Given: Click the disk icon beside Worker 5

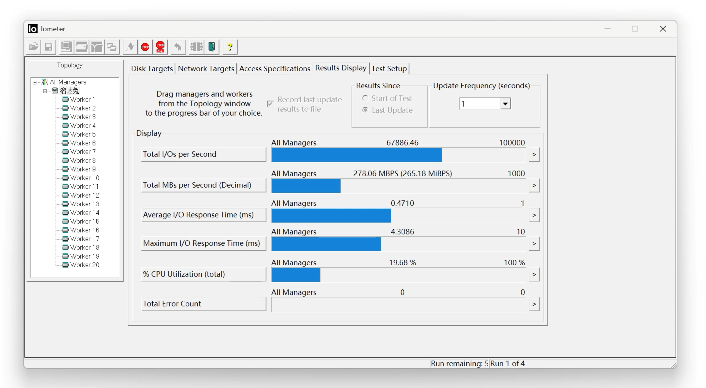Looking at the screenshot, I should (x=65, y=134).
